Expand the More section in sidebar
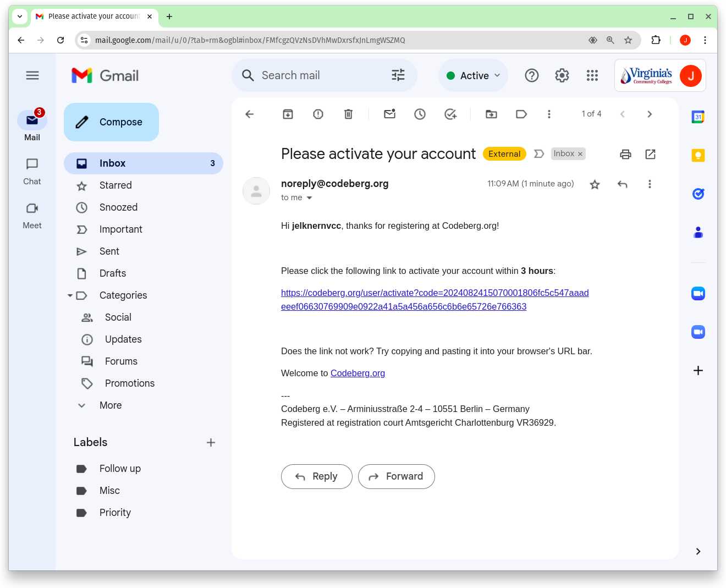 [x=110, y=405]
